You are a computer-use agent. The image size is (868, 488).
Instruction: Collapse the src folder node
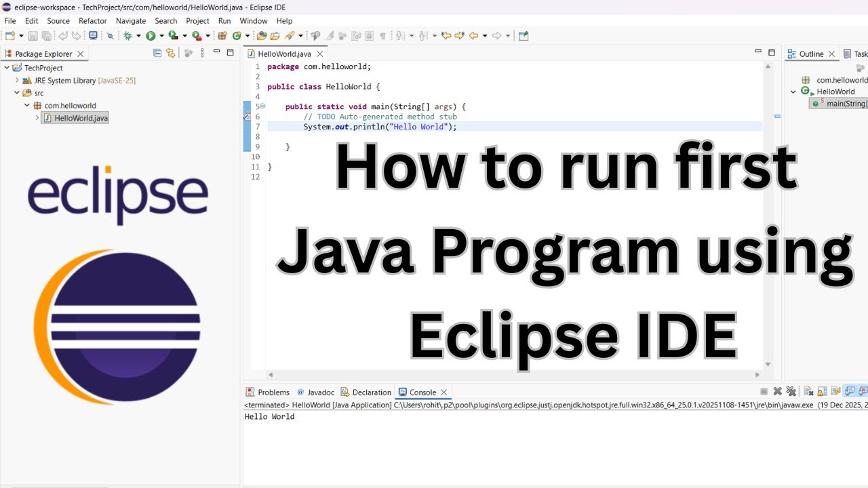tap(17, 93)
